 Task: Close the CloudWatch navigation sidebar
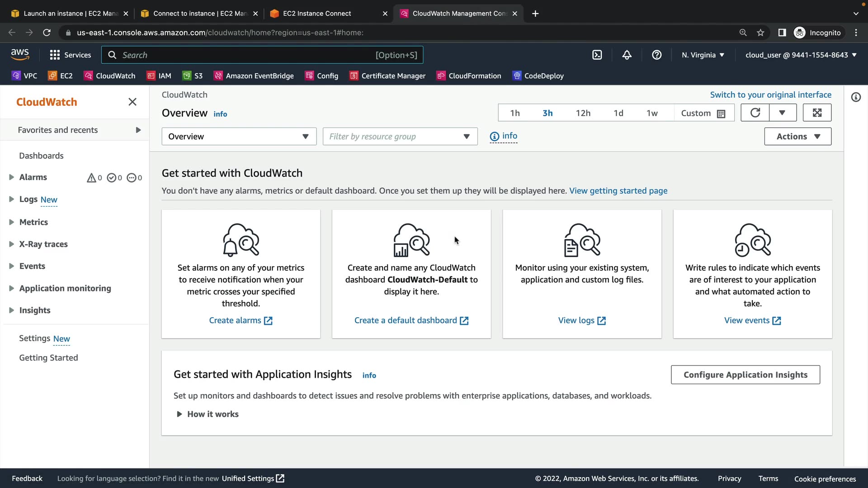click(x=132, y=102)
